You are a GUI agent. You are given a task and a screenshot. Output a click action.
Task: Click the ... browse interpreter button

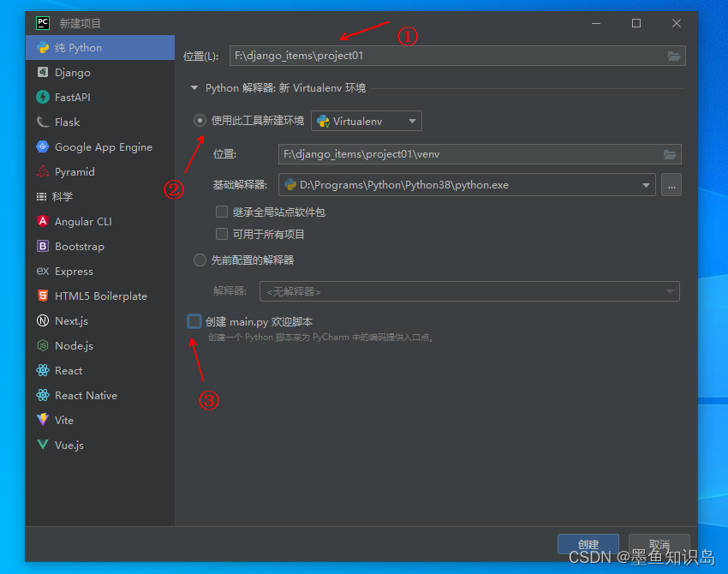tap(671, 185)
